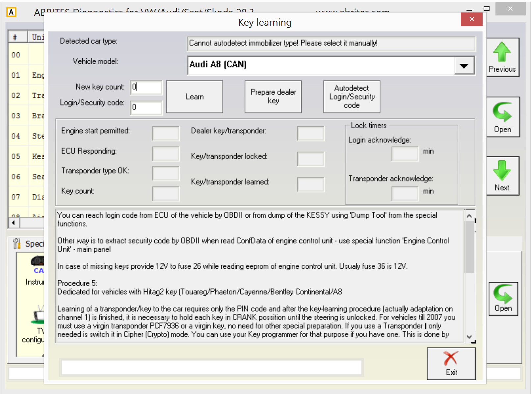The image size is (532, 394).
Task: Click procedure text scrollbar thumb
Action: tap(469, 247)
